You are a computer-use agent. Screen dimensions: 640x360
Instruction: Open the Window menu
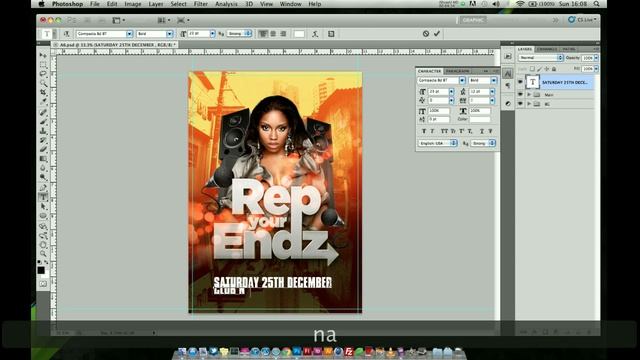[291, 4]
